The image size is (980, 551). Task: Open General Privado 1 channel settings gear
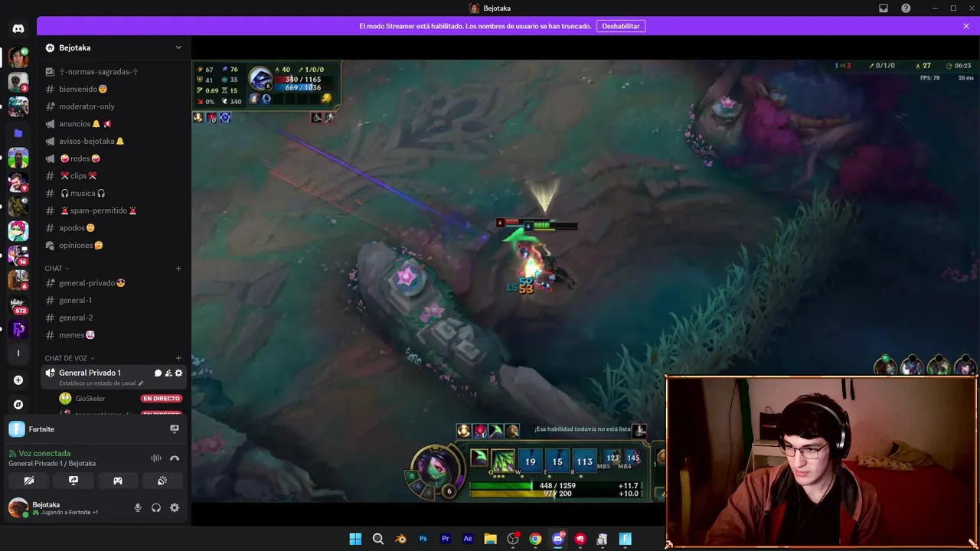[x=178, y=373]
